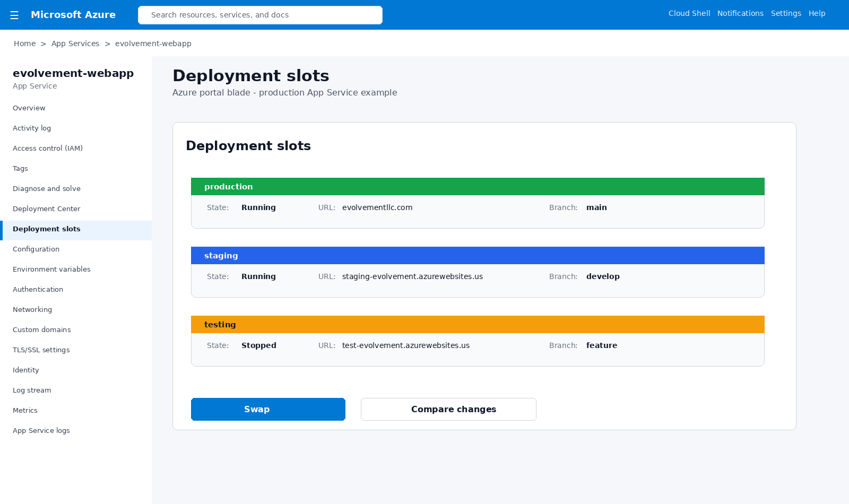The width and height of the screenshot is (849, 504).
Task: Select the green production slot header
Action: [478, 187]
